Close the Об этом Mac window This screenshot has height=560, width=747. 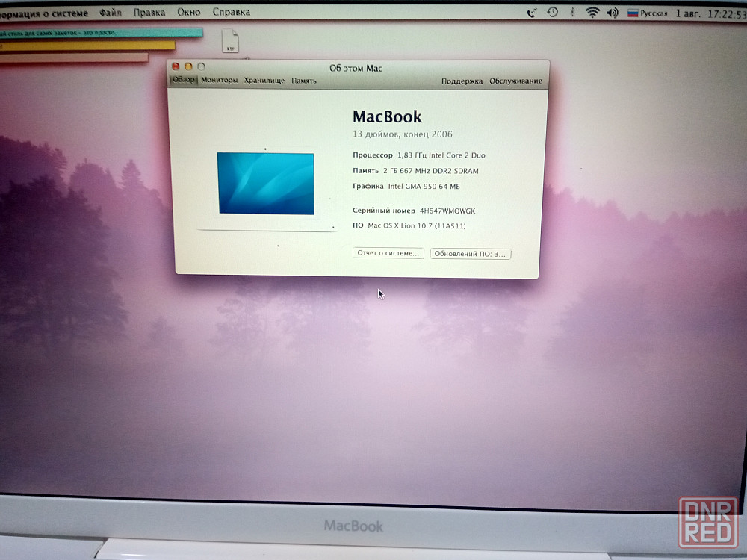tap(176, 66)
